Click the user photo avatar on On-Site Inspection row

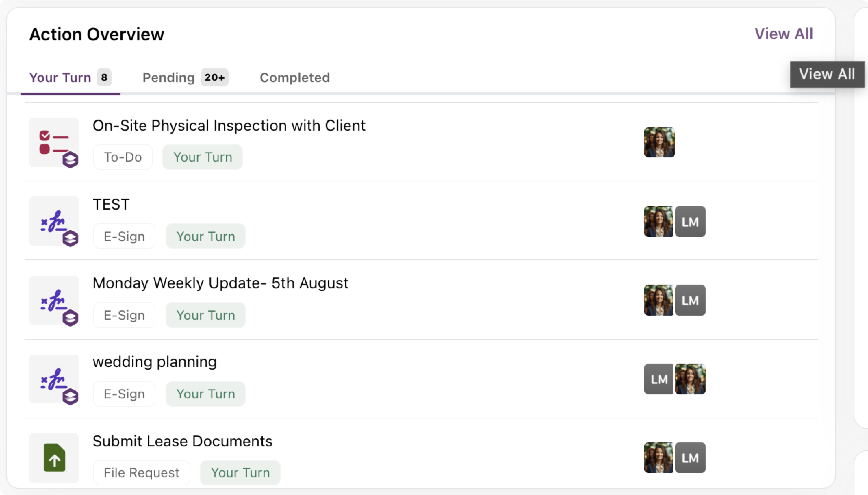[x=659, y=142]
